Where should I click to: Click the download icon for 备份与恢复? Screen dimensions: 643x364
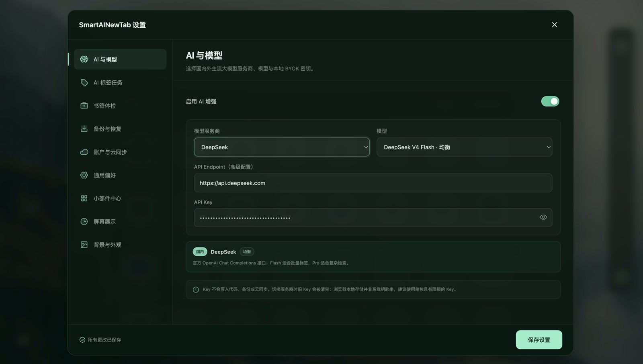click(84, 129)
